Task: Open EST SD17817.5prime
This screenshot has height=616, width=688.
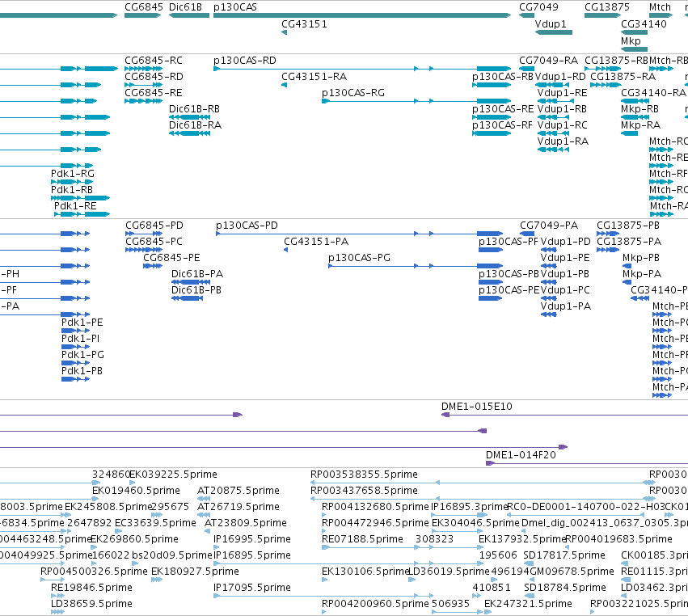Action: (563, 555)
